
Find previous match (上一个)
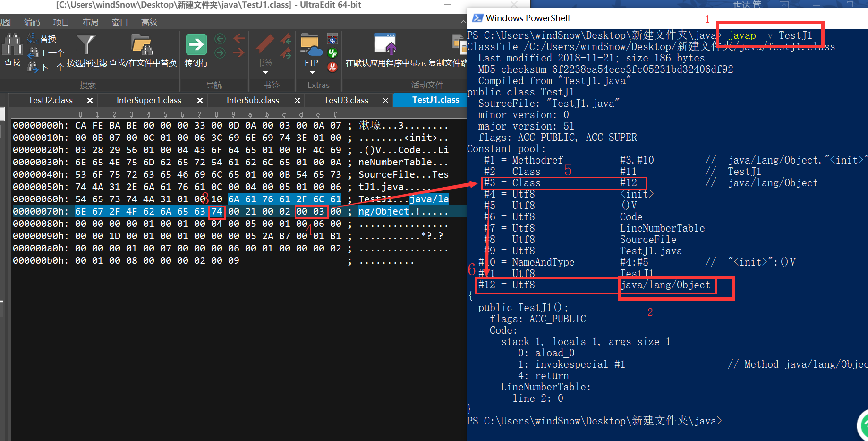coord(45,52)
